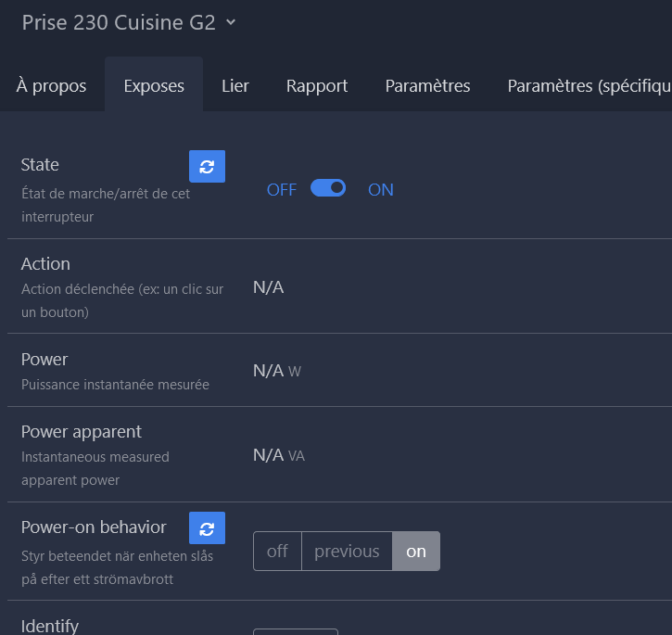Select the on option for Power-on behavior

pyautogui.click(x=416, y=551)
